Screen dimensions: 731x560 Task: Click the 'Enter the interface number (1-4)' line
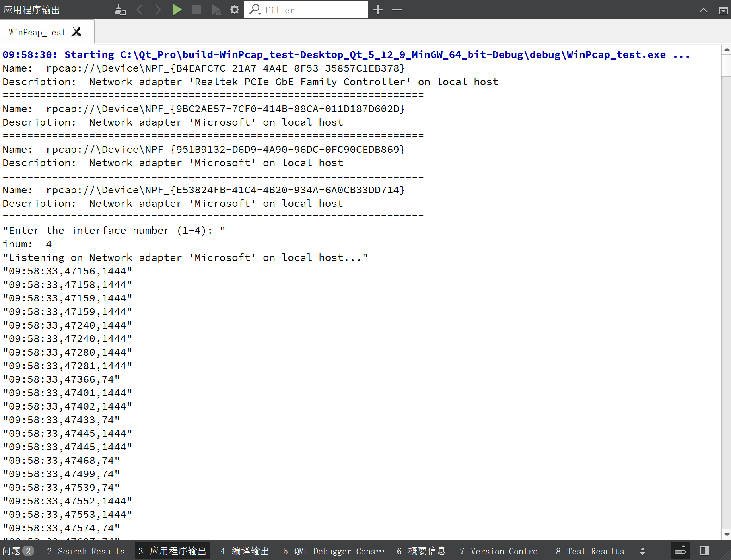[x=114, y=230]
